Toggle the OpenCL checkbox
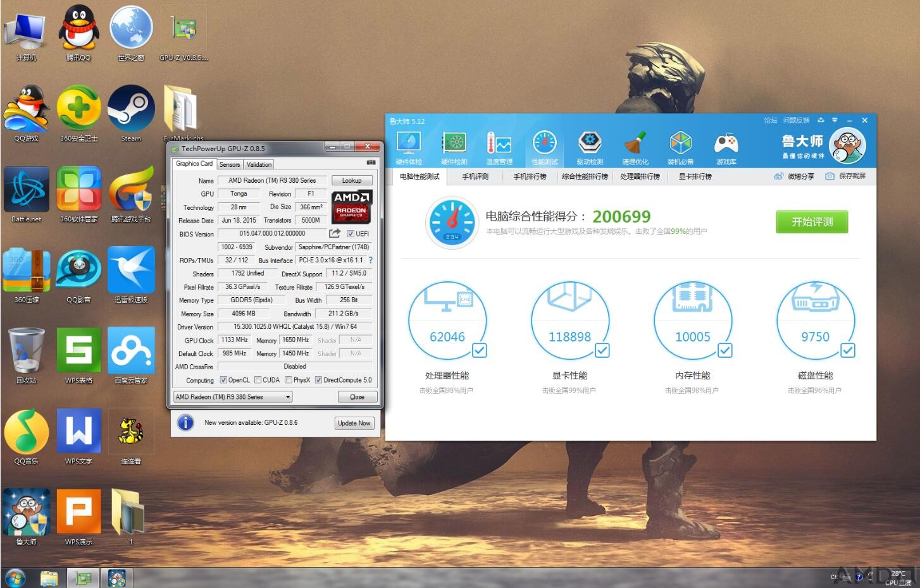The height and width of the screenshot is (588, 920). click(x=223, y=380)
